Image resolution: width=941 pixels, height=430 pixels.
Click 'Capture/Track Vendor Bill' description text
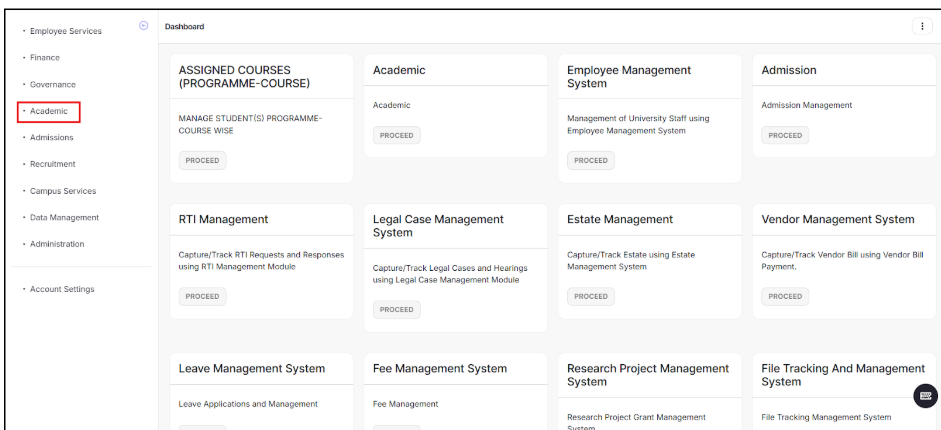tap(843, 260)
